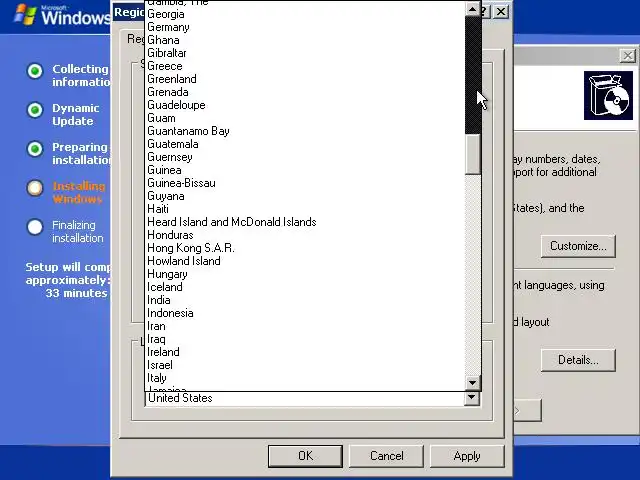The height and width of the screenshot is (480, 640).
Task: Select Guam in the list
Action: pos(305,118)
